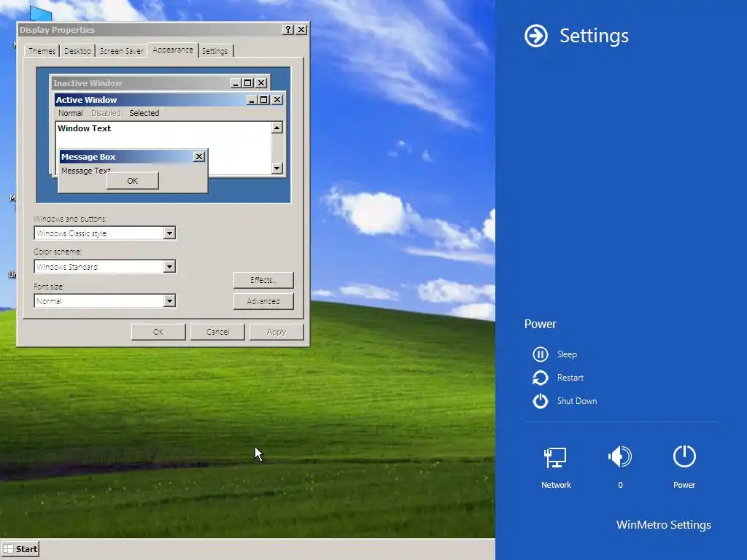Click the Sleep pause icon

[541, 354]
